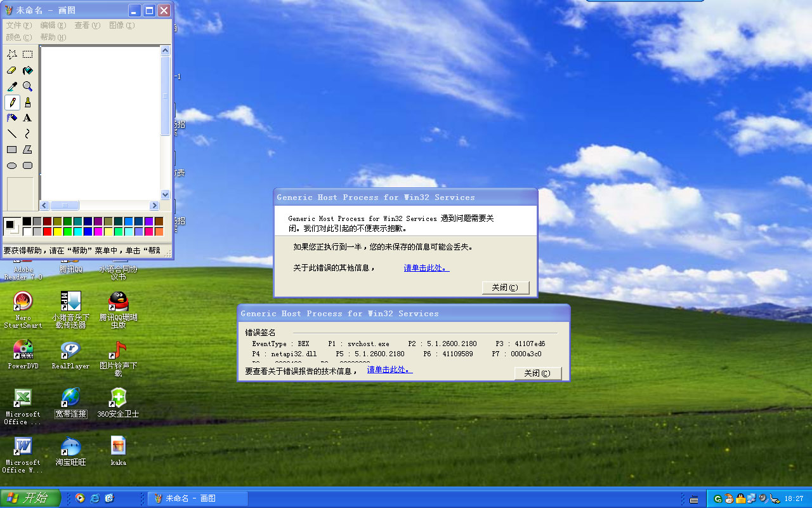Select the Microsoft Office Excel shortcut

(x=23, y=407)
